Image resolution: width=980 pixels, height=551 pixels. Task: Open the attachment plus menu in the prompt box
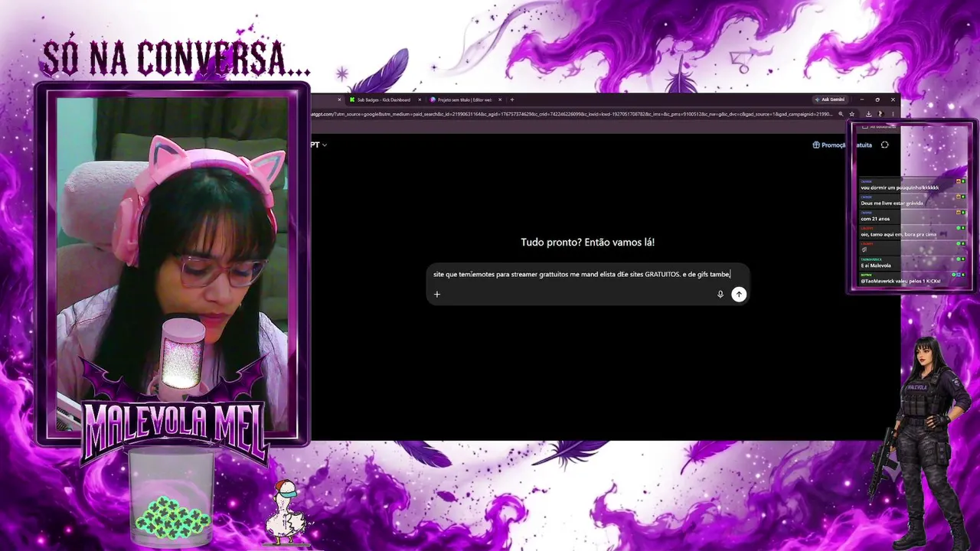[437, 294]
